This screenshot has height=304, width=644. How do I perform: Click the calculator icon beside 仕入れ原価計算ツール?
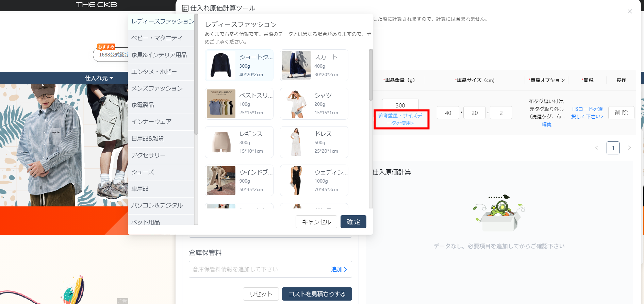pos(185,8)
